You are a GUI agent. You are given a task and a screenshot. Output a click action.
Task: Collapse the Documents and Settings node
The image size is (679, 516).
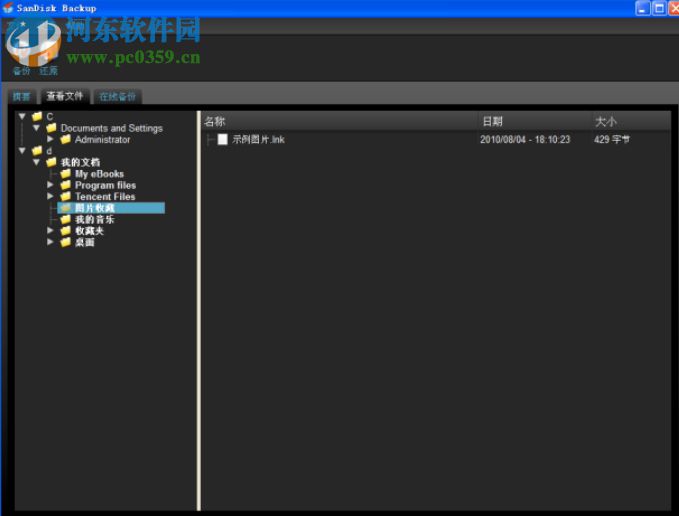[37, 128]
